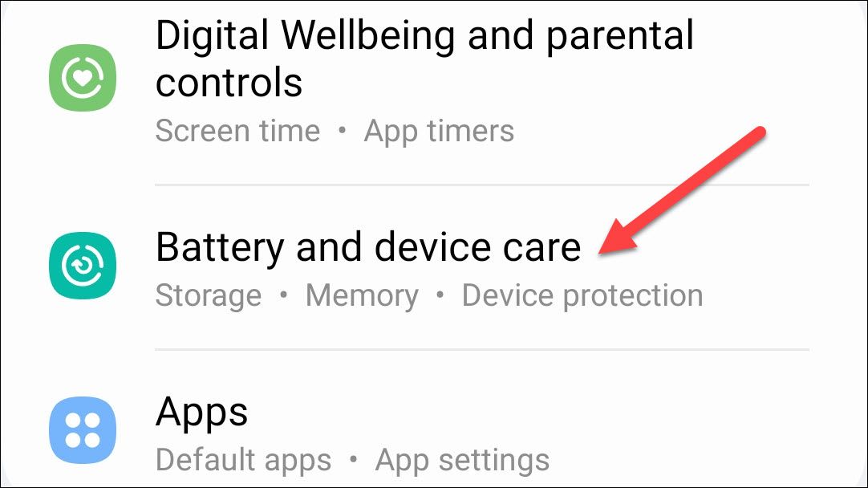868x488 pixels.
Task: Choose the Storage subtitle label
Action: [x=208, y=295]
